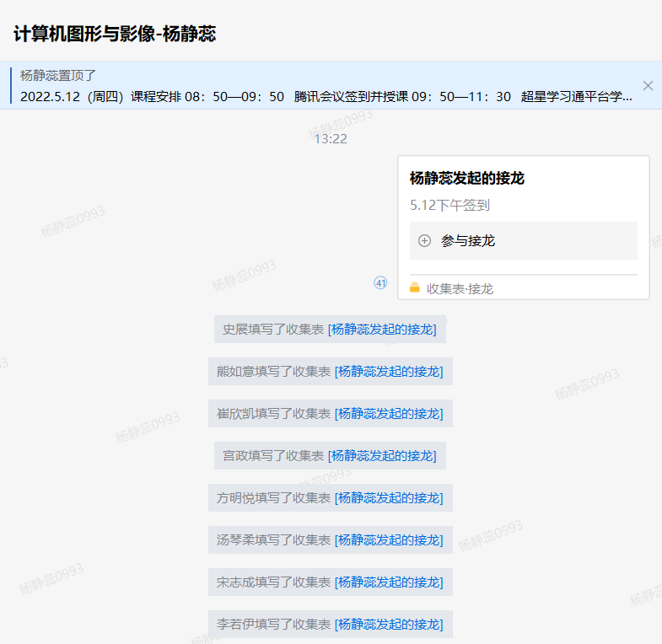Viewport: 662px width, 644px height.
Task: Click the 13:22 timestamp in chat
Action: click(331, 139)
